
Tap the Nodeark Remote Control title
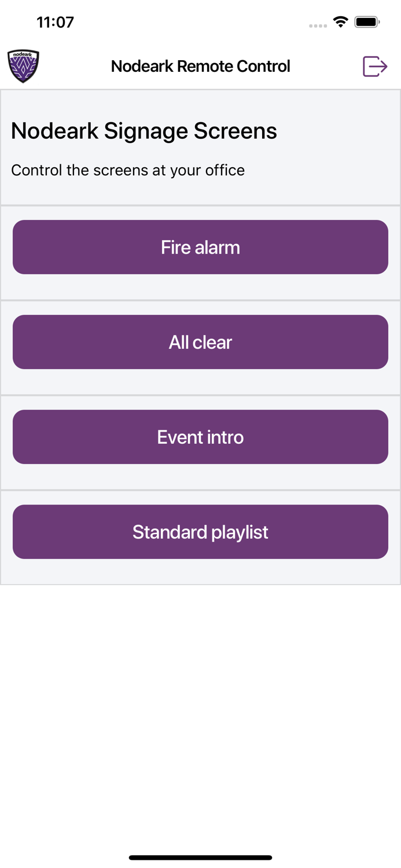tap(200, 65)
